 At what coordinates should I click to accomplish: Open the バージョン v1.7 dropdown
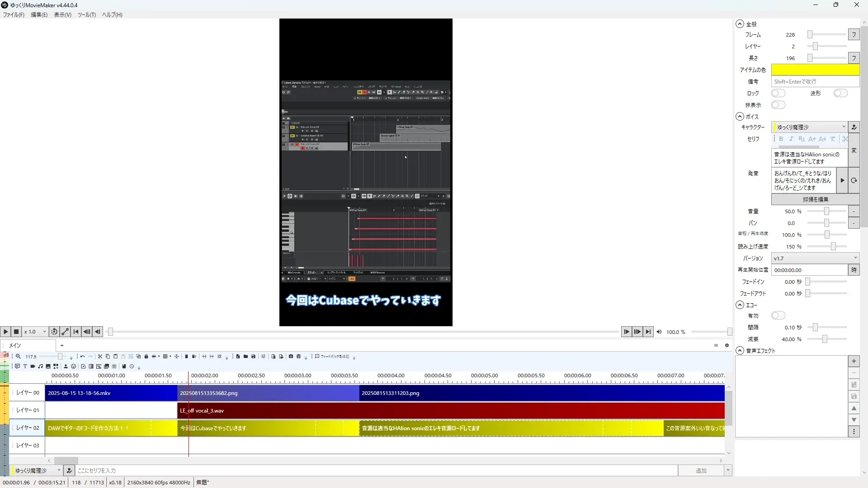click(x=815, y=258)
